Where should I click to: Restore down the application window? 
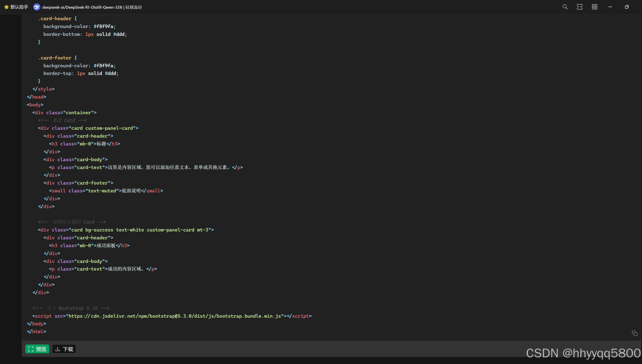[626, 7]
